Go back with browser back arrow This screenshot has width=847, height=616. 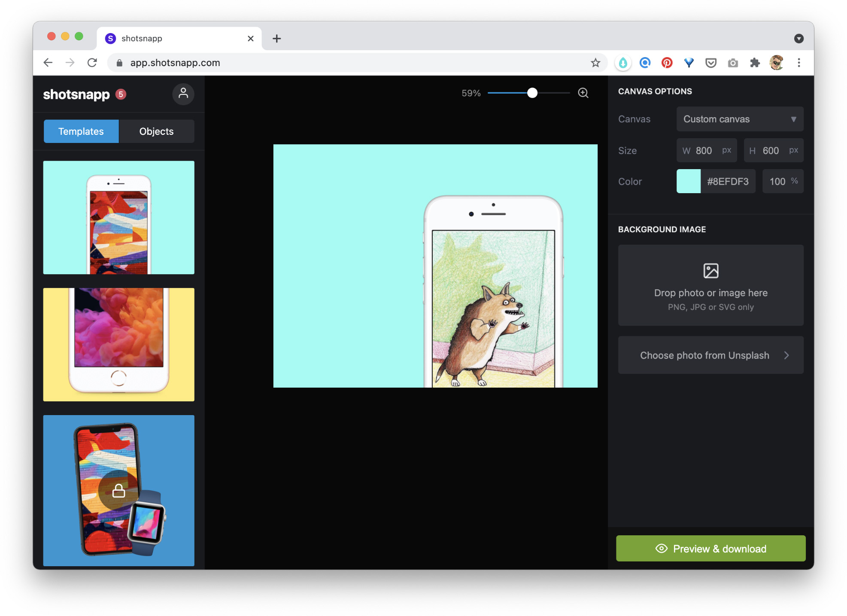tap(48, 63)
